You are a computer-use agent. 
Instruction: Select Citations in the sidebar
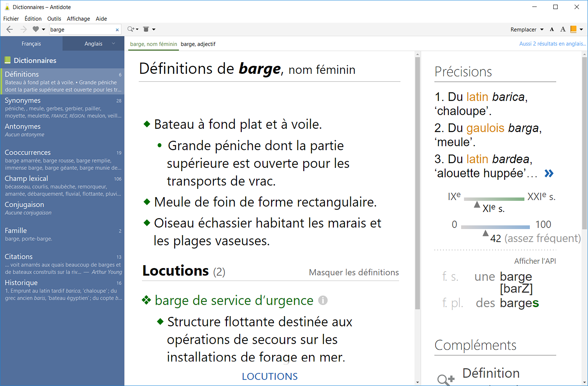click(x=62, y=264)
